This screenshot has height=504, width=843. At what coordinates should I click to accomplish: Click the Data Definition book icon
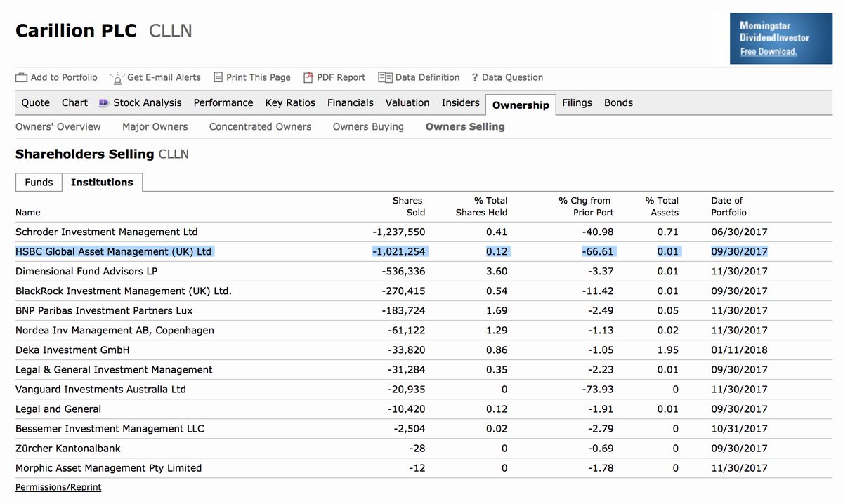click(x=385, y=77)
